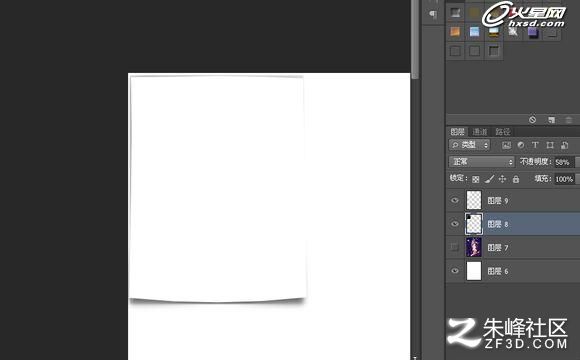Click the orange gradient style swatch
Viewport: 580px width, 360px height.
point(455,32)
